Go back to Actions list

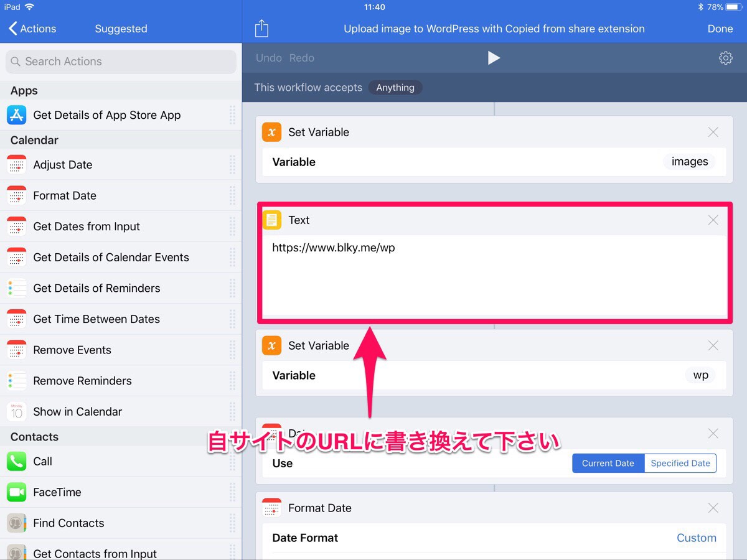coord(32,29)
